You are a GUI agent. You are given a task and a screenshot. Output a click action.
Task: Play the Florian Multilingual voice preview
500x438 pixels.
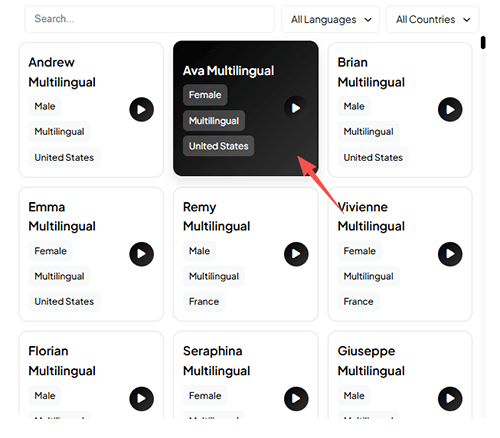pyautogui.click(x=141, y=399)
